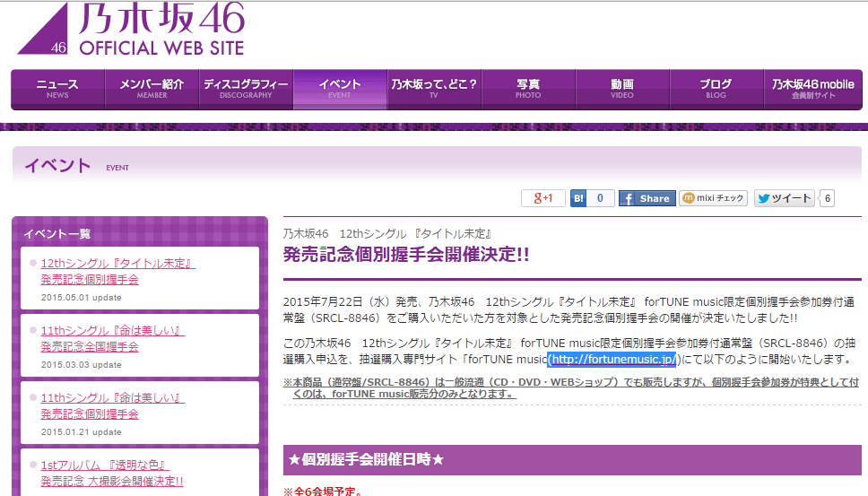
Task: Click the Hatena B! bookmark button
Action: pyautogui.click(x=578, y=198)
